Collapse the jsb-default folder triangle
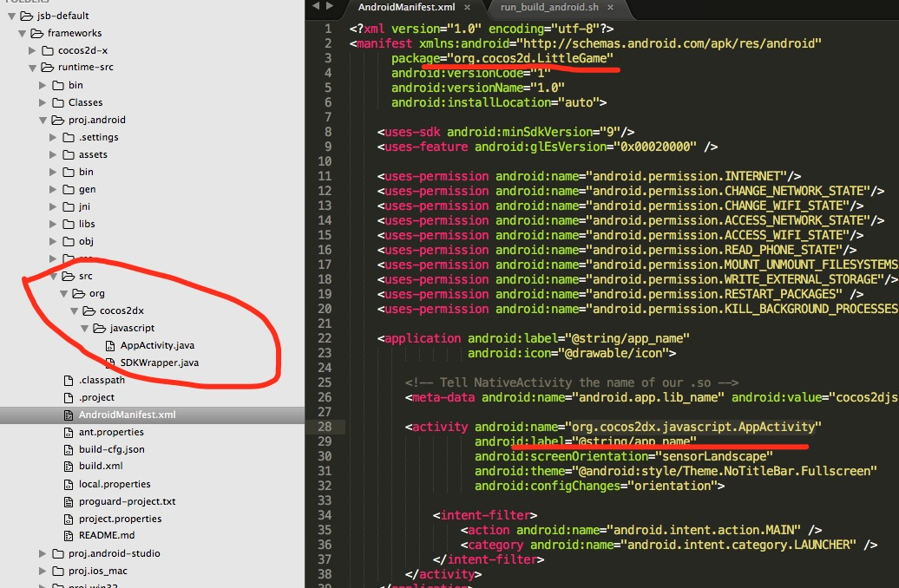This screenshot has width=899, height=588. (11, 16)
